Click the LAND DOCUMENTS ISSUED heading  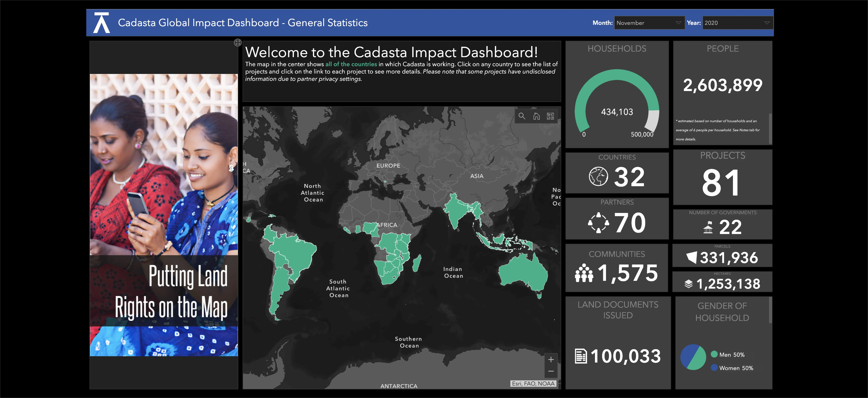click(x=618, y=310)
